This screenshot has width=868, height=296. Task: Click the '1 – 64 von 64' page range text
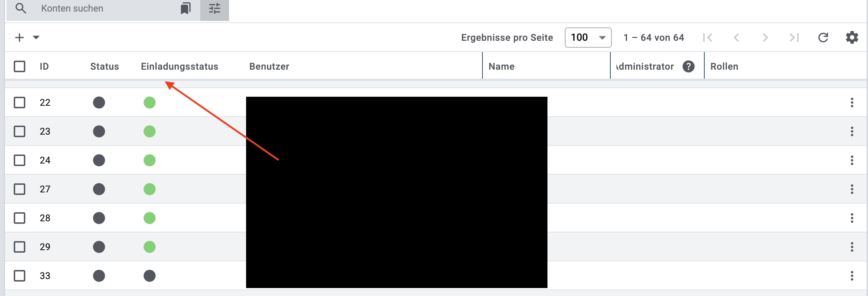coord(654,38)
